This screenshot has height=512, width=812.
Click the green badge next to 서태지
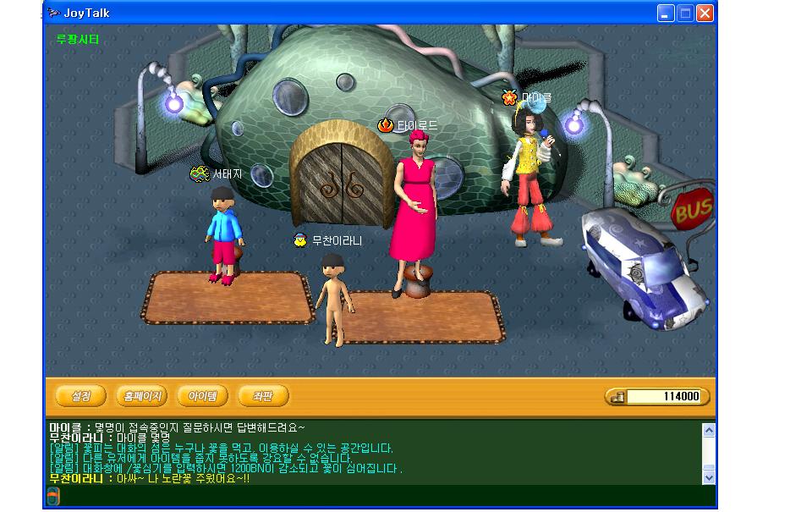tap(200, 173)
